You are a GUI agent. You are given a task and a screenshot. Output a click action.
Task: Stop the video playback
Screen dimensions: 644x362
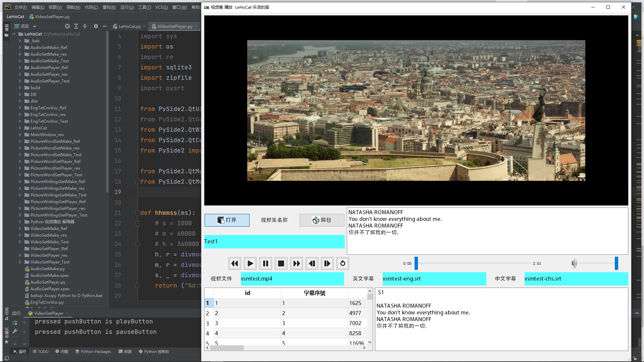point(281,263)
